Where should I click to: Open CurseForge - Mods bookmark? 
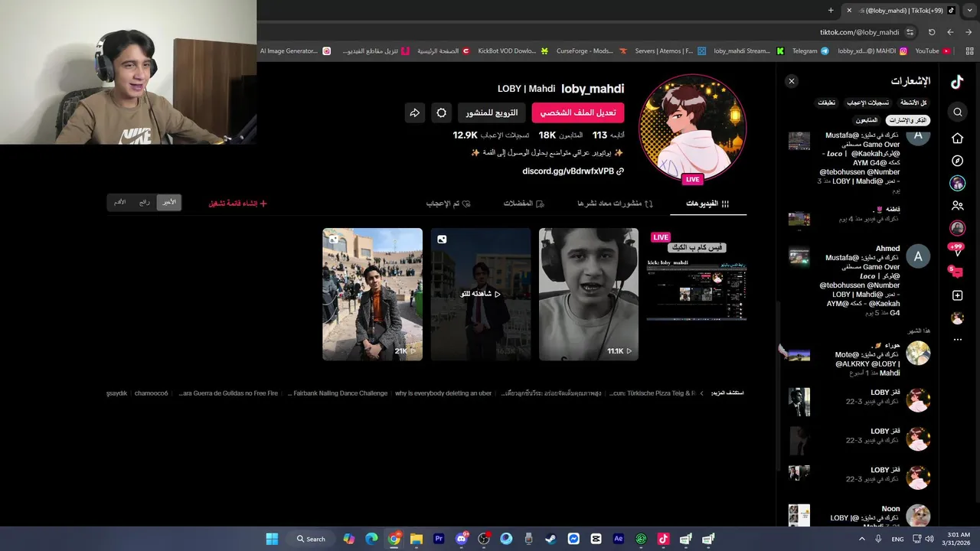pyautogui.click(x=591, y=51)
